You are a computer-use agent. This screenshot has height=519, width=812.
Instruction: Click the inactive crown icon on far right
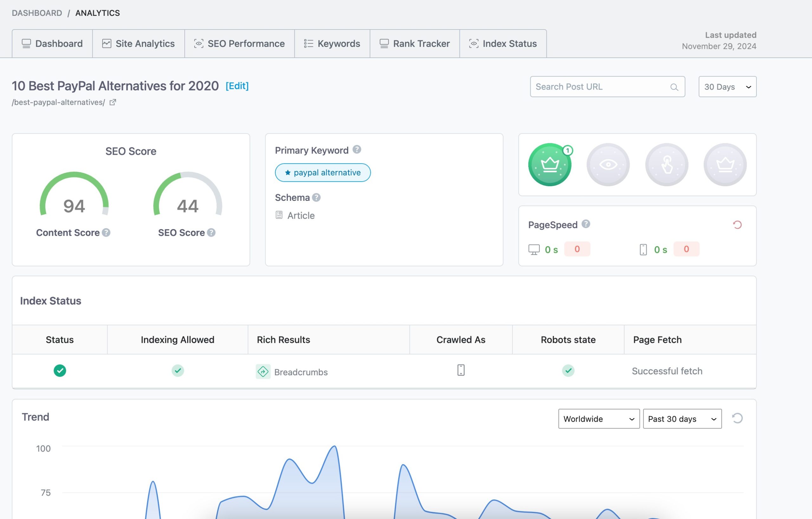click(725, 165)
